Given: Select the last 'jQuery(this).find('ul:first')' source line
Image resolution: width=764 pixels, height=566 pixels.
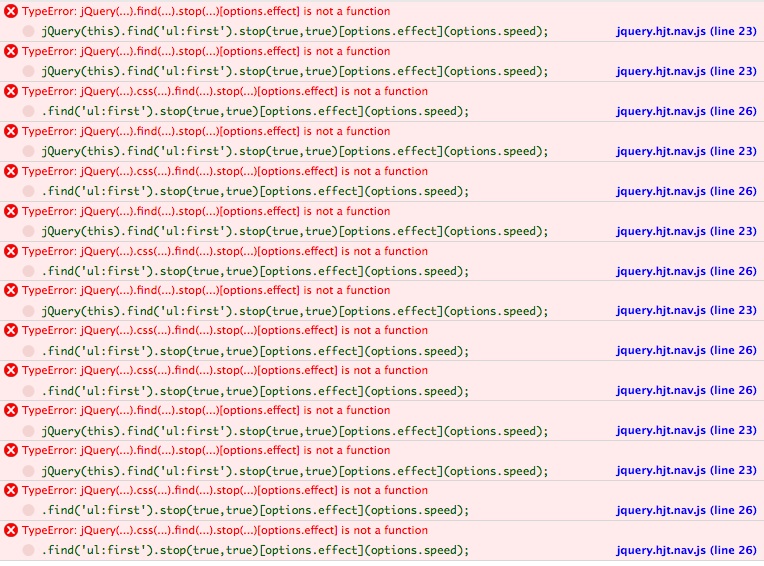Looking at the screenshot, I should [x=295, y=471].
